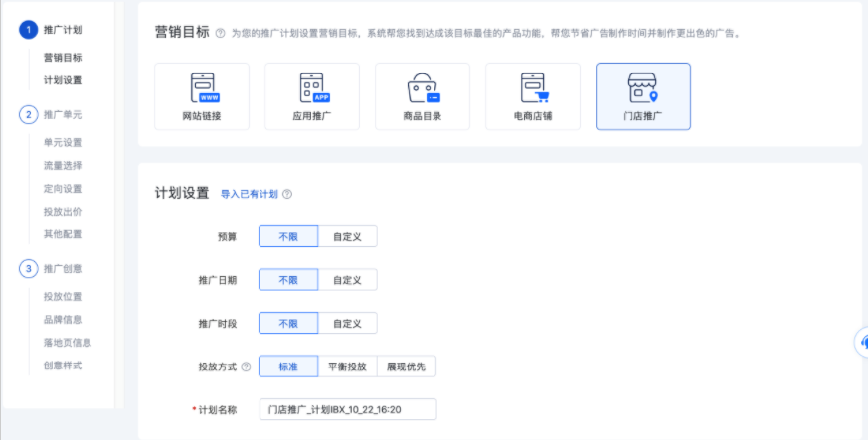868x440 pixels.
Task: Set 推广日期 to 自定义
Action: pyautogui.click(x=347, y=280)
